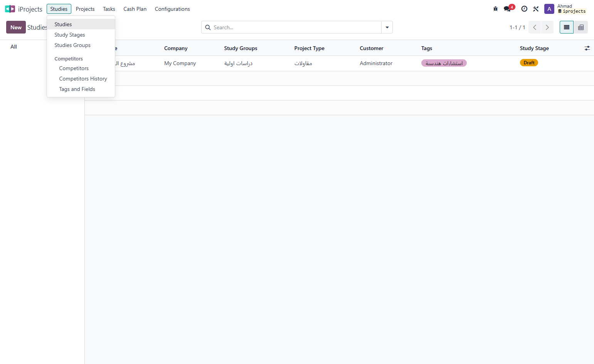Select Studies in the dropdown list
Viewport: 594px width, 364px height.
coord(81,24)
